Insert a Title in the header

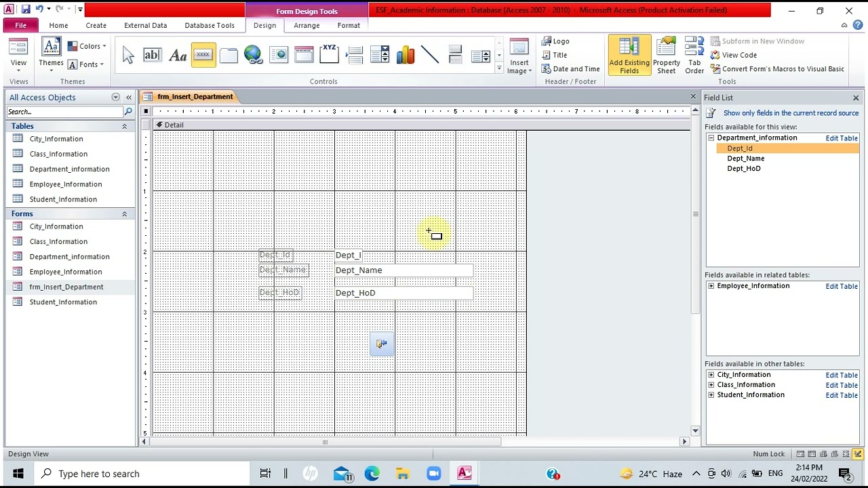(554, 55)
